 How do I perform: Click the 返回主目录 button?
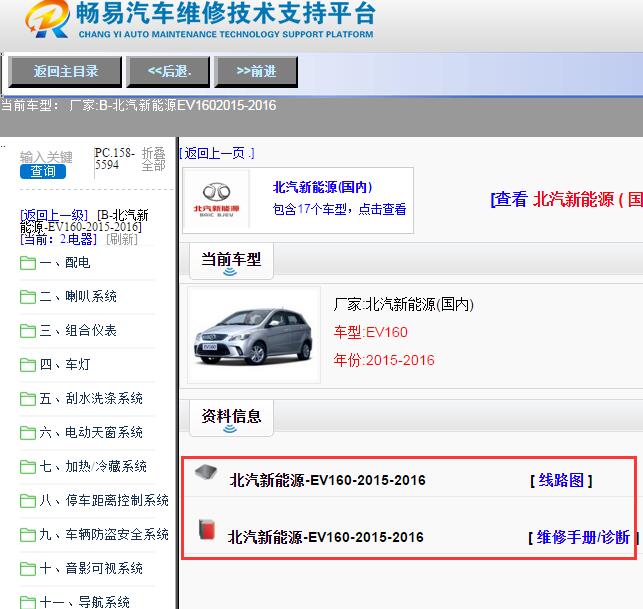tap(65, 72)
